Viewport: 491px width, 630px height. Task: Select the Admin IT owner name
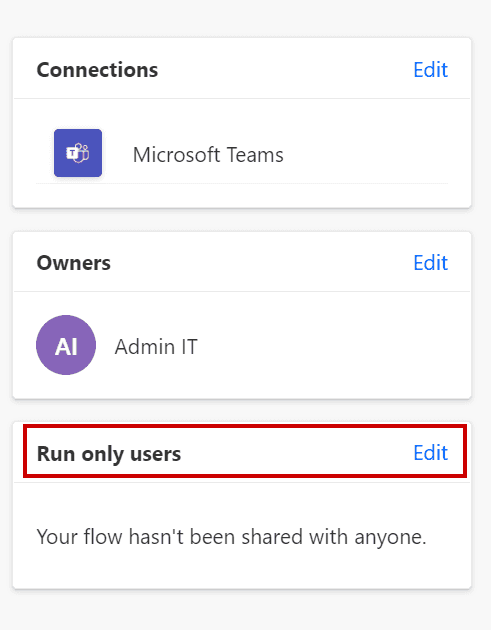click(x=156, y=347)
